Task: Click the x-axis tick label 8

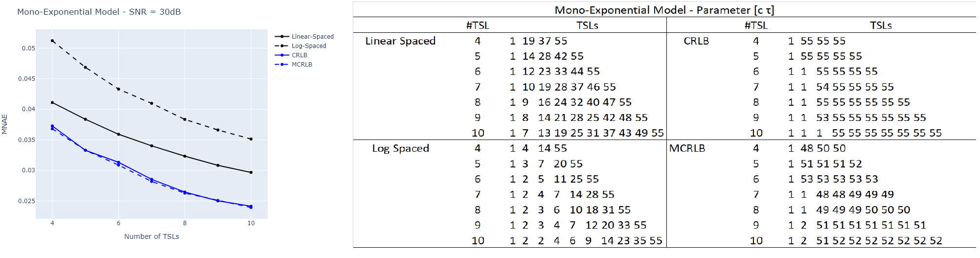Action: [185, 223]
